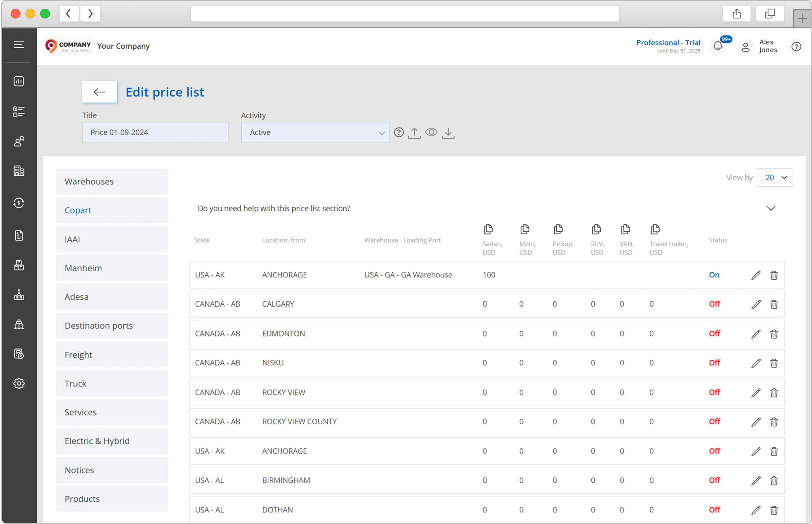Image resolution: width=812 pixels, height=524 pixels.
Task: Open the Alex Jones user profile
Action: 757,46
